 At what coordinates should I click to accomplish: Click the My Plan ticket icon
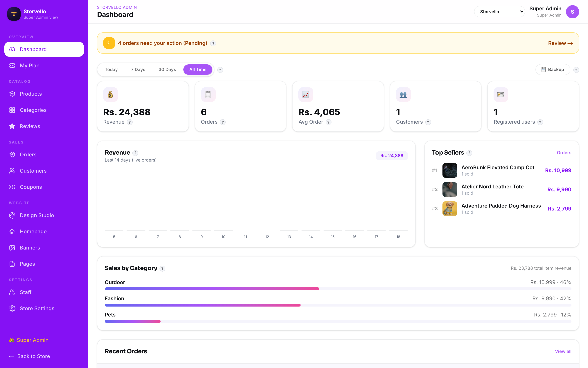pos(12,66)
